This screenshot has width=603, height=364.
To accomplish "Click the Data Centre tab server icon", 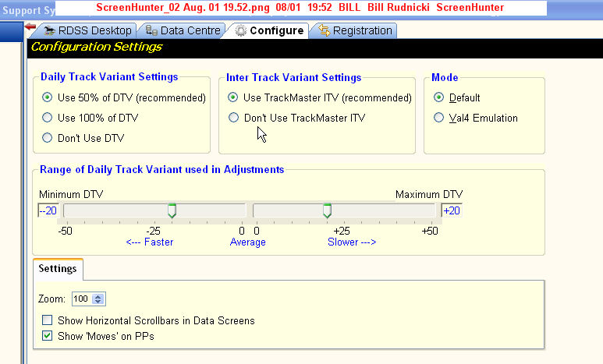I will (x=151, y=30).
